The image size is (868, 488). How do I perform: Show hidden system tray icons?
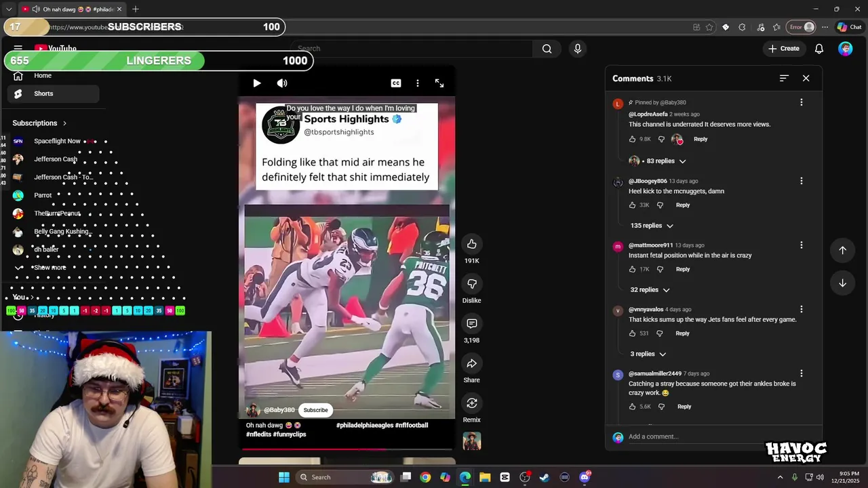(780, 477)
